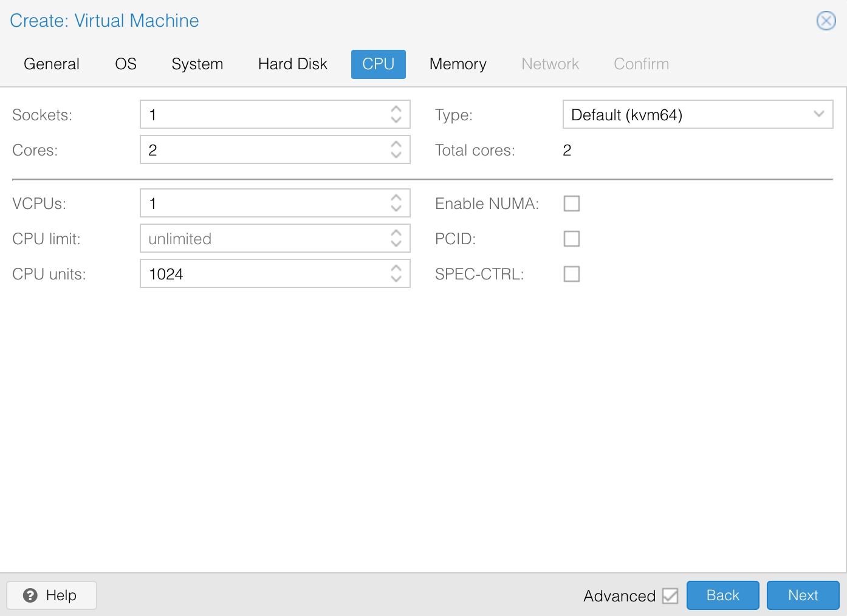Click the Help question mark button
The height and width of the screenshot is (616, 847).
click(x=52, y=595)
